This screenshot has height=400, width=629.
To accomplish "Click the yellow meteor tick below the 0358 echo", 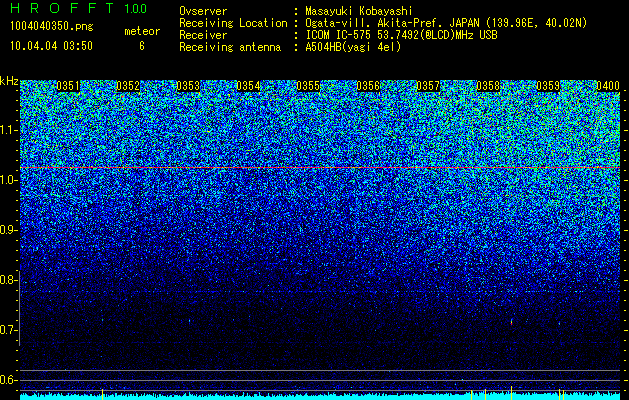I will [x=511, y=393].
